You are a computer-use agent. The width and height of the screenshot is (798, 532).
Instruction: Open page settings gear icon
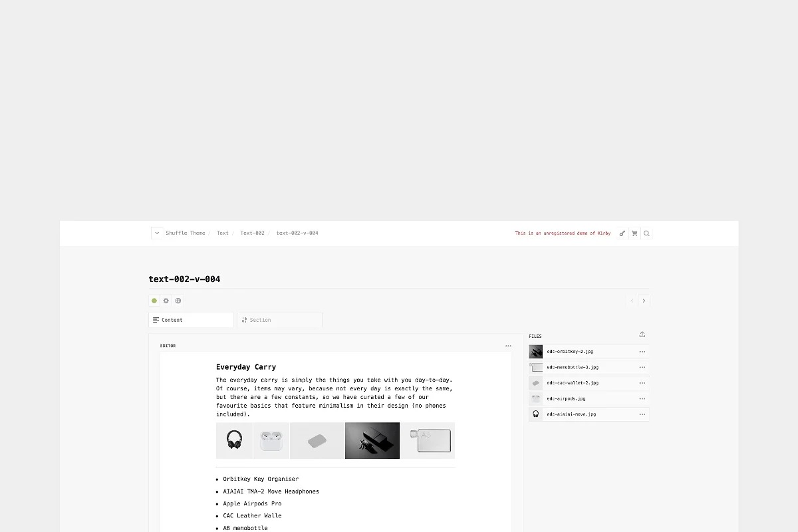coord(166,301)
